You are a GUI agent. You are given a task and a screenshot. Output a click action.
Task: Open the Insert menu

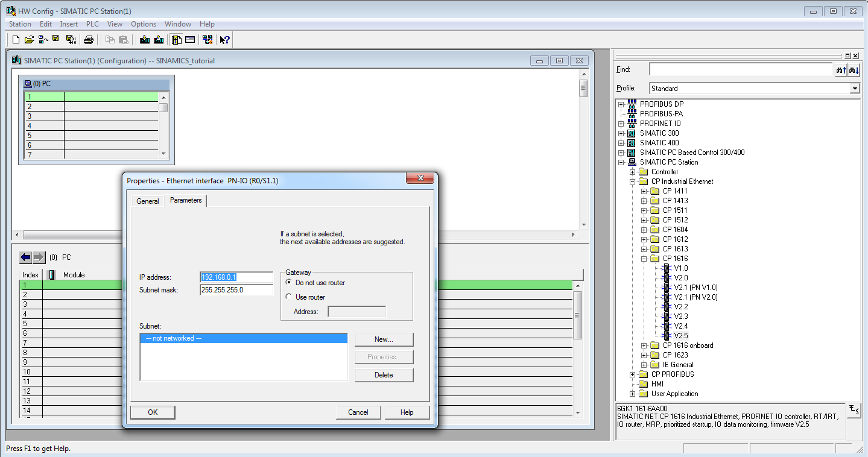pyautogui.click(x=69, y=24)
